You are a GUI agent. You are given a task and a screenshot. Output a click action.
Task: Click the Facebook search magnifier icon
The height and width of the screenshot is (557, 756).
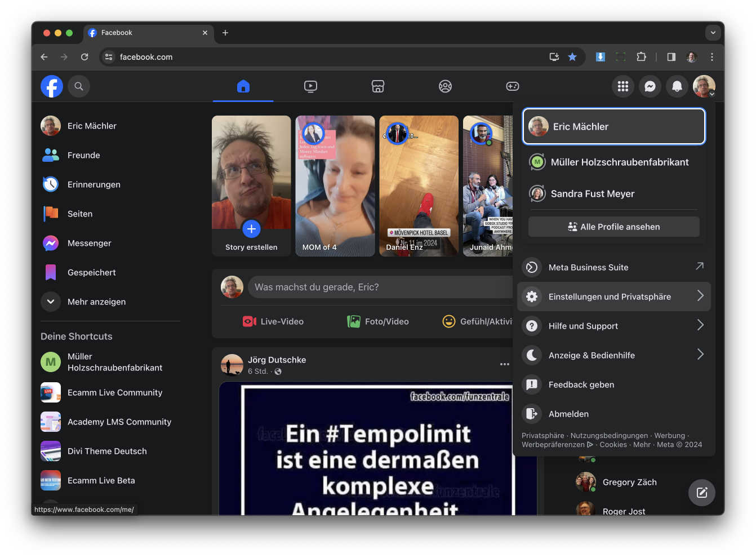[79, 86]
